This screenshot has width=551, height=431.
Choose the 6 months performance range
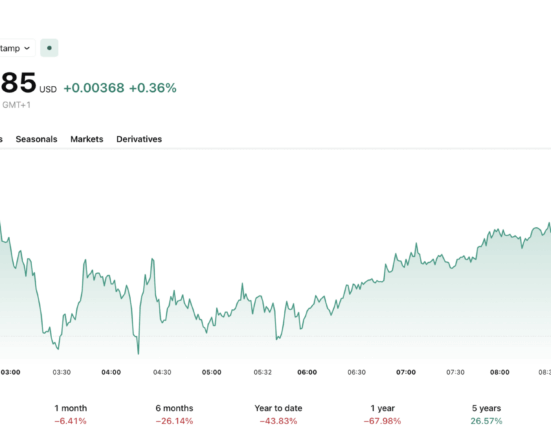pos(174,414)
